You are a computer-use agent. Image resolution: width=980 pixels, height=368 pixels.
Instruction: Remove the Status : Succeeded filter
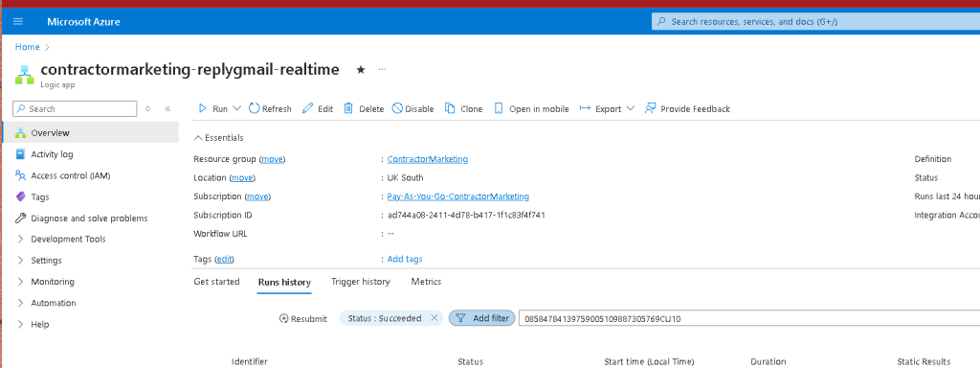[x=434, y=318]
